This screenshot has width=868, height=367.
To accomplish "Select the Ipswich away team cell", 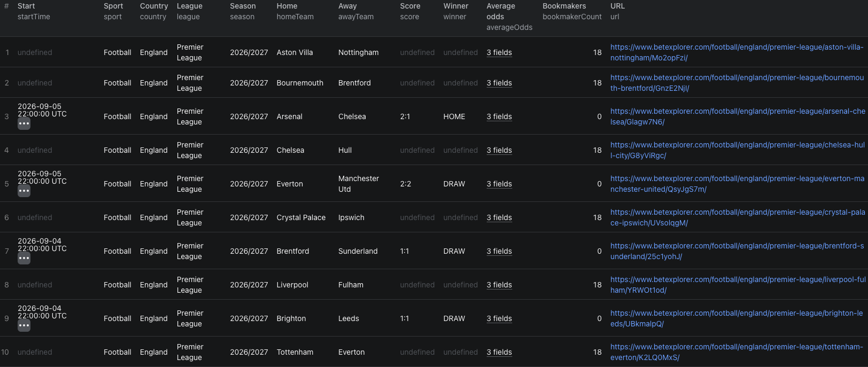I will click(x=351, y=217).
